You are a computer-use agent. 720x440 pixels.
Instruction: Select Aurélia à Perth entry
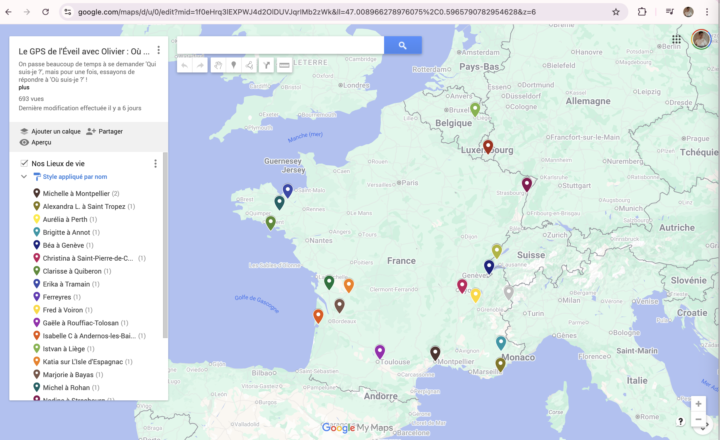(65, 219)
